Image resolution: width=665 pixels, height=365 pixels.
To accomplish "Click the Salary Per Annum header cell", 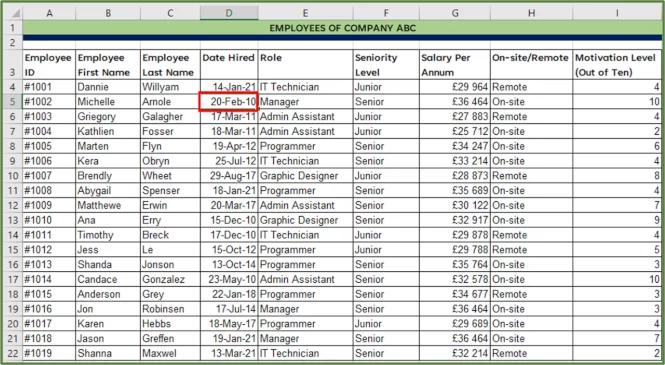I will click(455, 64).
